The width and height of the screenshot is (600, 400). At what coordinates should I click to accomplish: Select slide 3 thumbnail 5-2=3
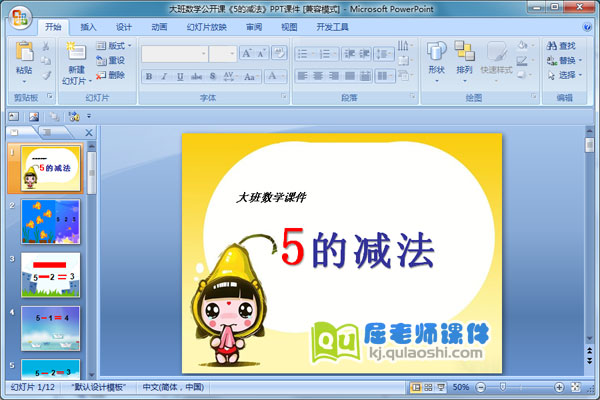[51, 275]
